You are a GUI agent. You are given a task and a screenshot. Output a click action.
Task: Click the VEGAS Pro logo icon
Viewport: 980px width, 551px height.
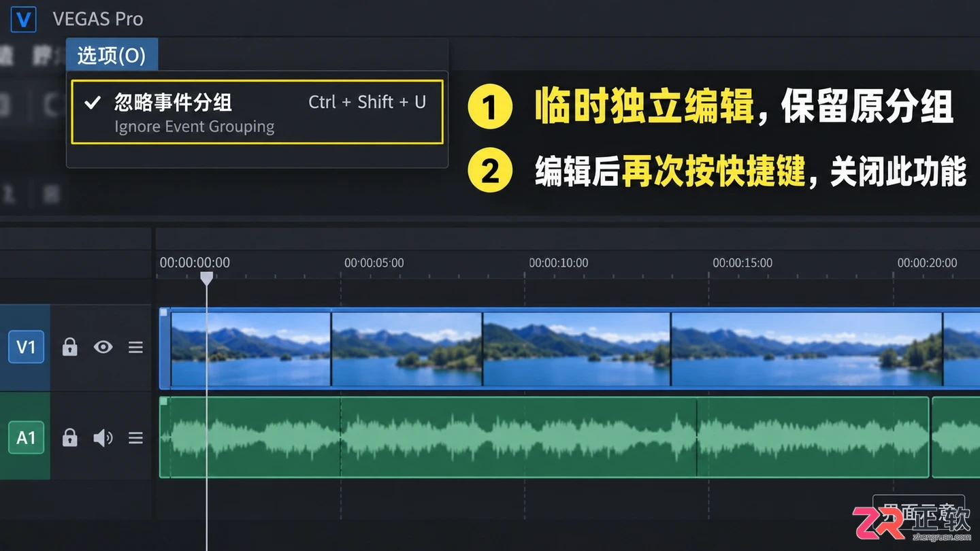click(23, 18)
